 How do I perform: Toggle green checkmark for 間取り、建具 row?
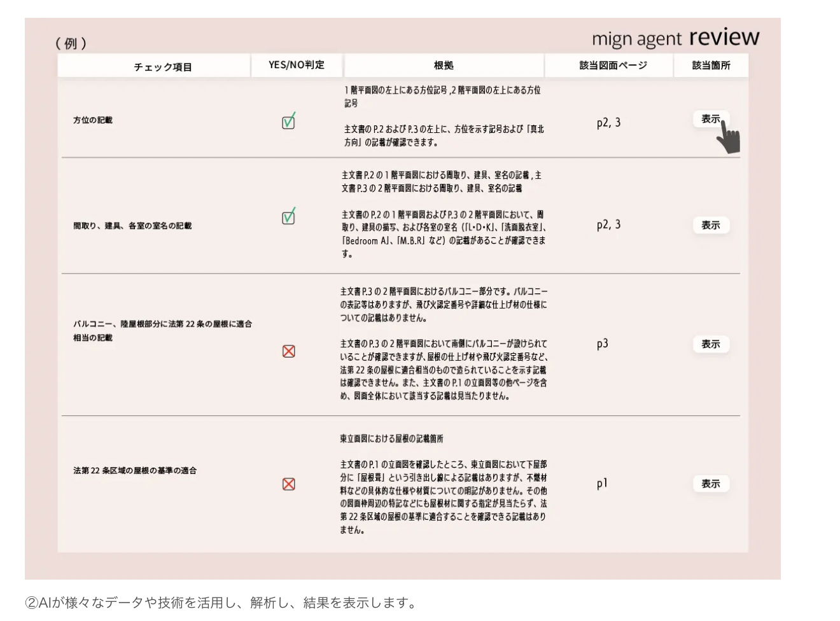288,216
